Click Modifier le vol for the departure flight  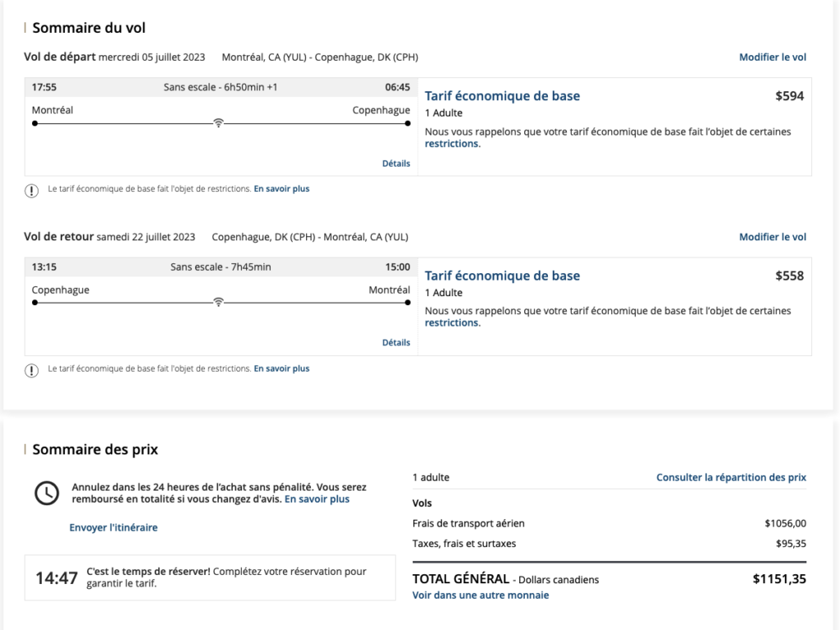pos(772,57)
